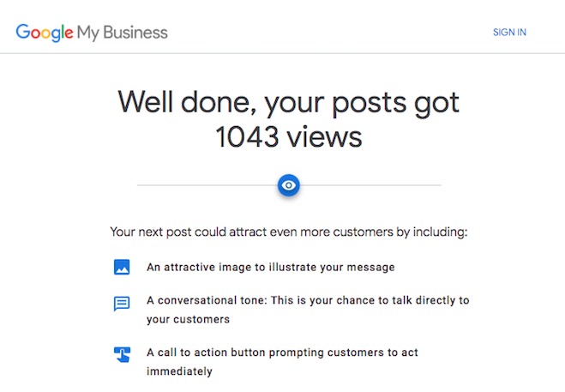This screenshot has height=392, width=565.
Task: Click the conversational chat bubble icon
Action: coord(122,304)
